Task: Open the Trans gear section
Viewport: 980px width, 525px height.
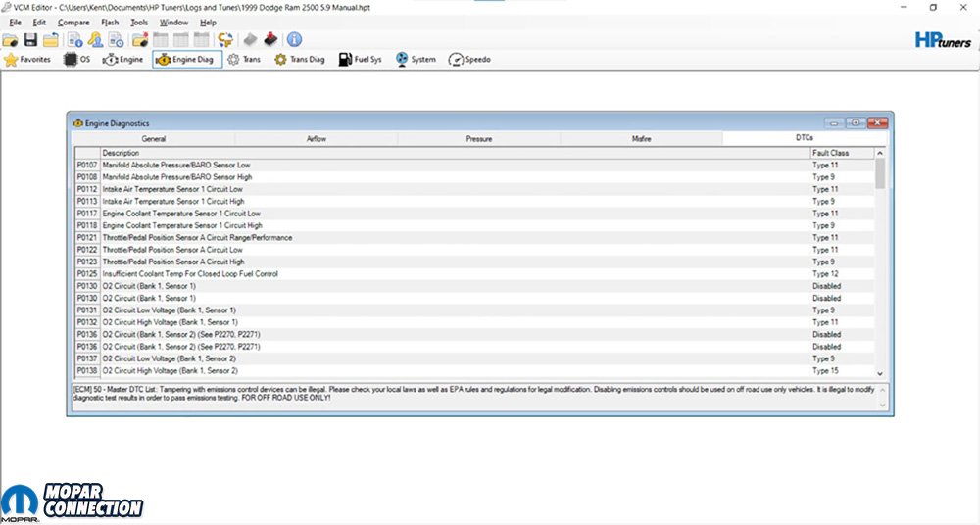Action: pyautogui.click(x=244, y=60)
